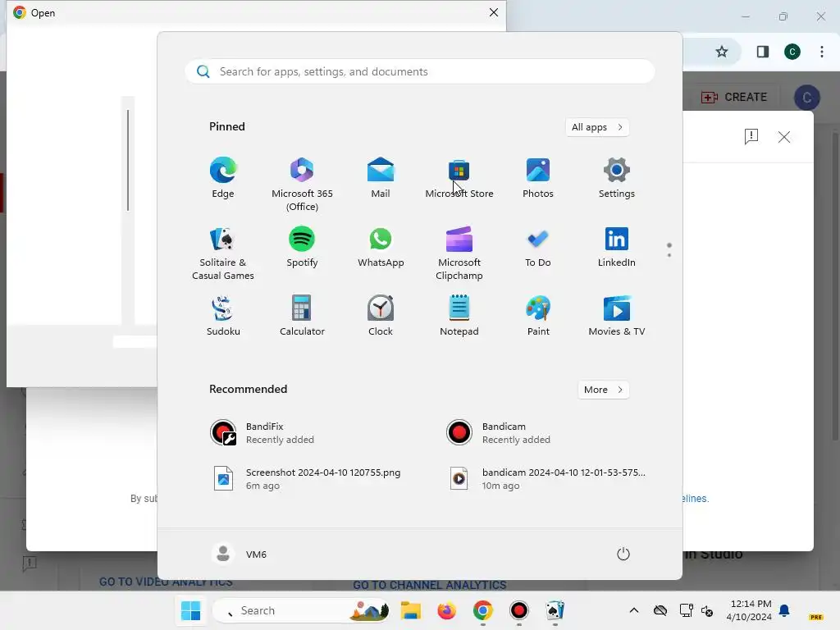Expand the All apps list
The height and width of the screenshot is (630, 840).
597,127
